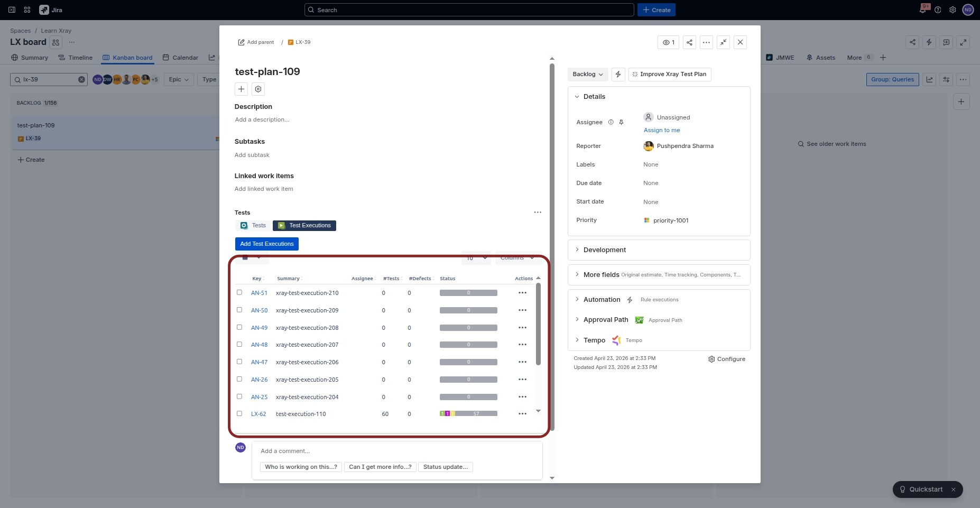Click the apps icon beside the plus under title
Screen dimensions: 980x508
pos(258,89)
